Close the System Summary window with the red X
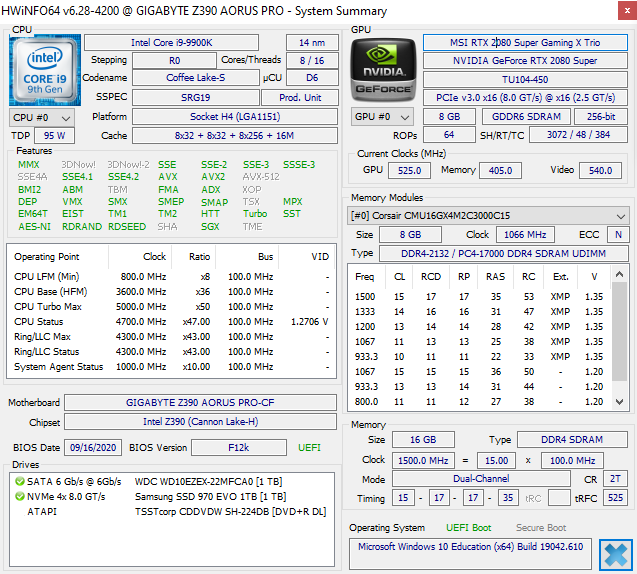The image size is (637, 574). (627, 11)
